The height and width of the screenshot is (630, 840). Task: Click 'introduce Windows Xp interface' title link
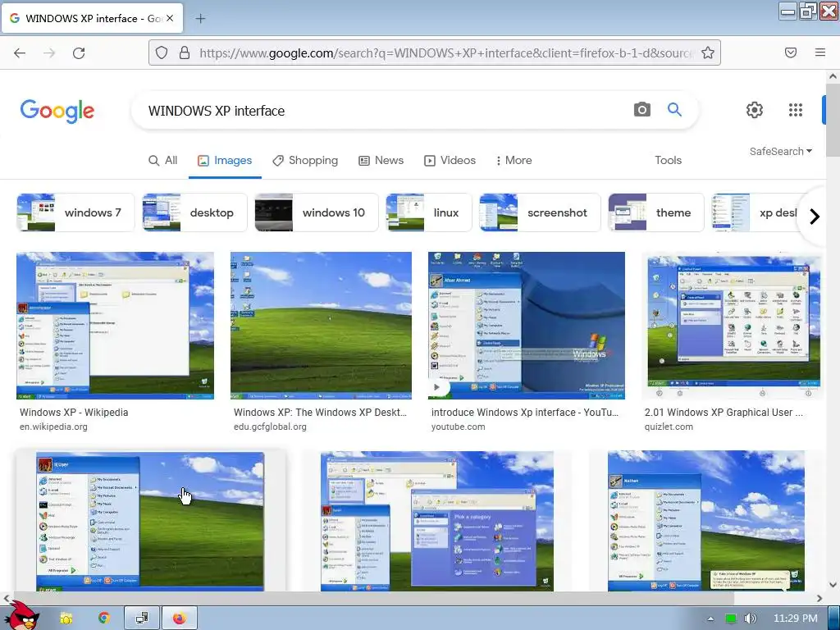[525, 413]
